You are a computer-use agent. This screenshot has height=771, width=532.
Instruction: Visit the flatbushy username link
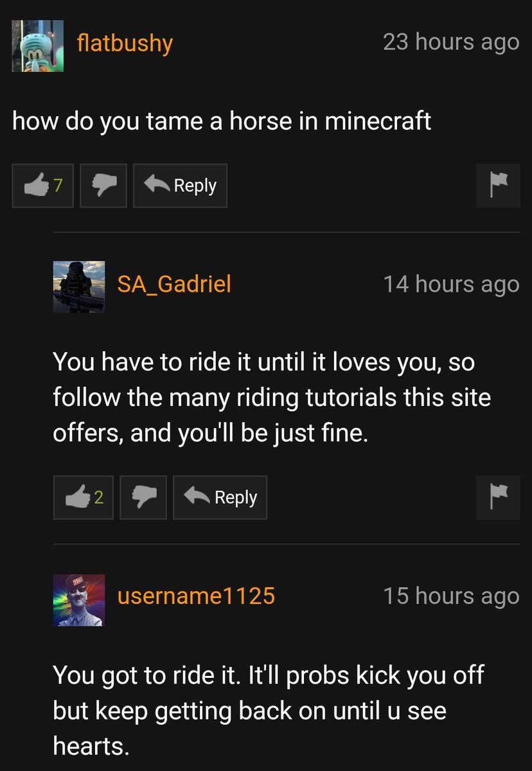pyautogui.click(x=125, y=44)
